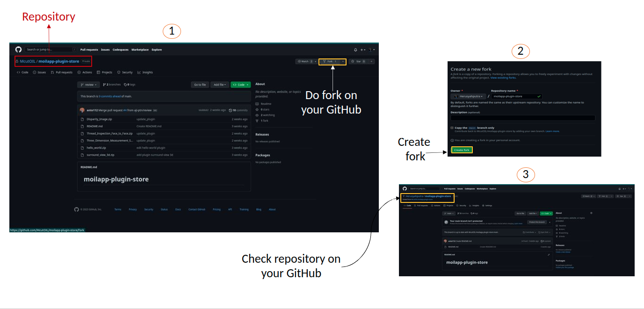Click the Repository name field in fork form
Screen dimensions: 644x309
point(517,96)
